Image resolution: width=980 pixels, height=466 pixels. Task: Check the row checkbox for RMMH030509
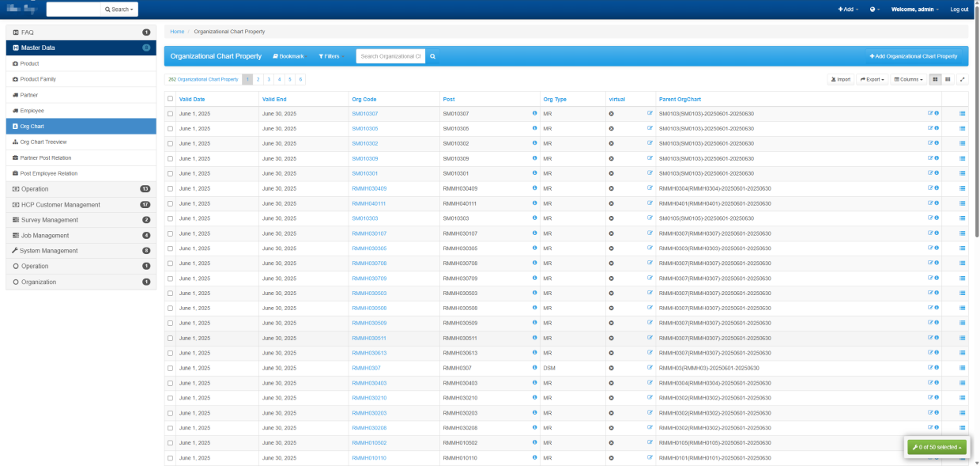point(170,323)
